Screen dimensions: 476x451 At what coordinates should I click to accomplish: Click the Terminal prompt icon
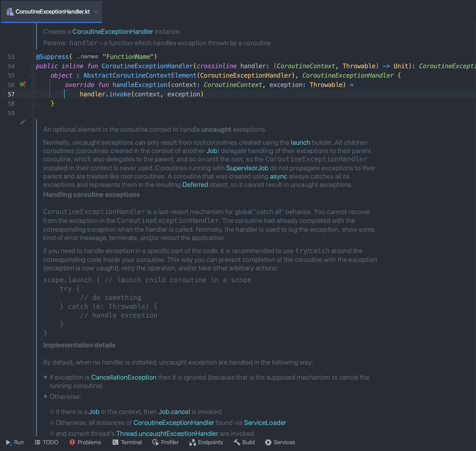click(x=115, y=442)
